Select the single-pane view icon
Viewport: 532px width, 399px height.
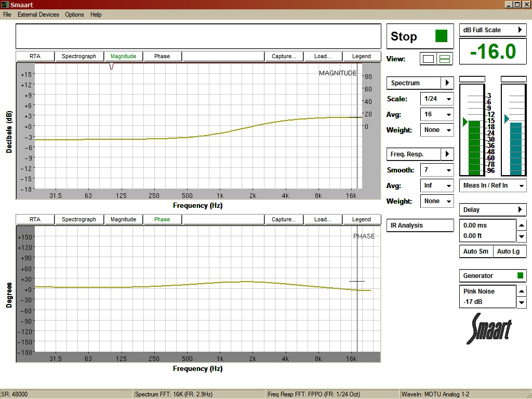click(428, 59)
